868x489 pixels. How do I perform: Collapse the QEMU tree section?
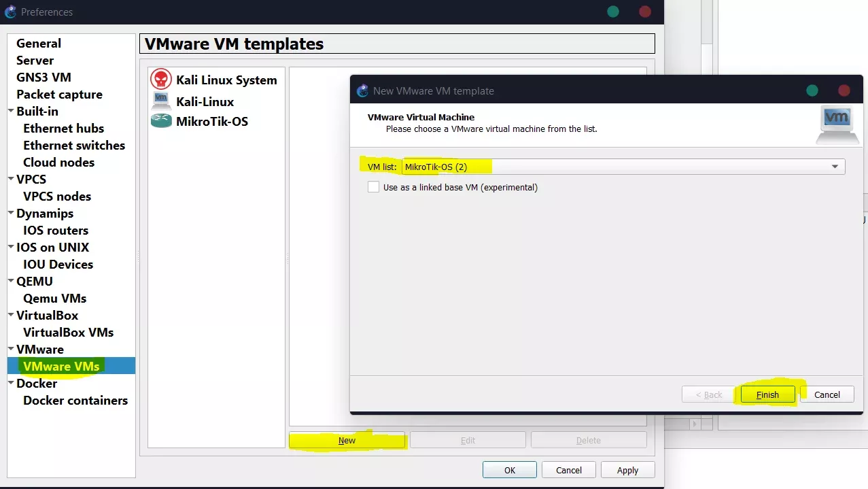click(x=11, y=281)
